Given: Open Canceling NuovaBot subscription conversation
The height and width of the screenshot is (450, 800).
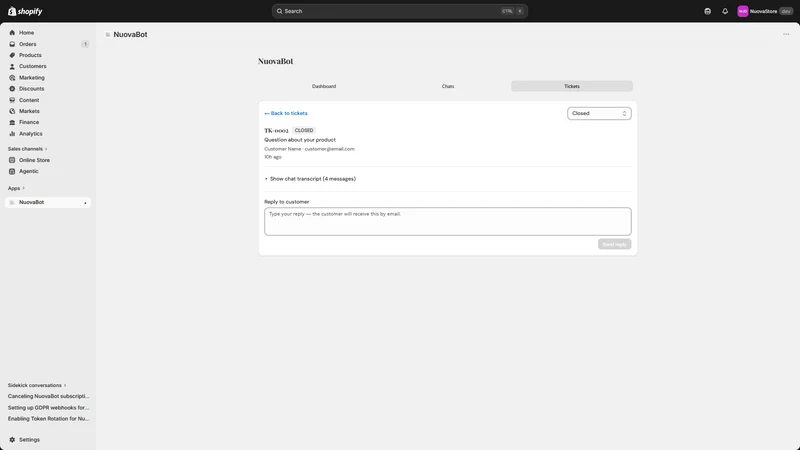Looking at the screenshot, I should (48, 396).
